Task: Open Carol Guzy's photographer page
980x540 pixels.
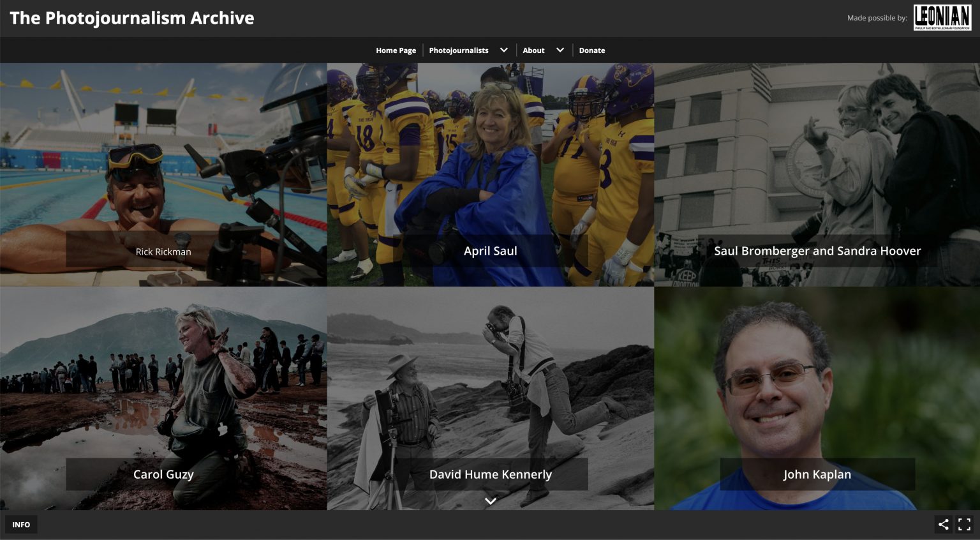Action: pos(163,398)
